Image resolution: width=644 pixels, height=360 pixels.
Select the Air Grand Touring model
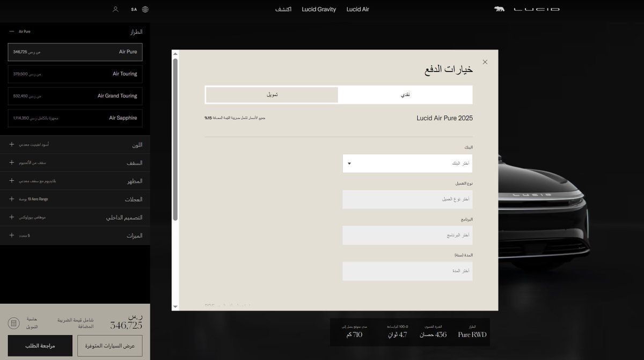[x=75, y=96]
